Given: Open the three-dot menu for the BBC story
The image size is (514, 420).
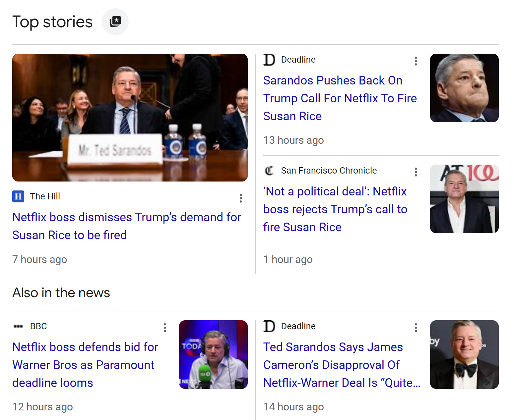Looking at the screenshot, I should click(165, 328).
